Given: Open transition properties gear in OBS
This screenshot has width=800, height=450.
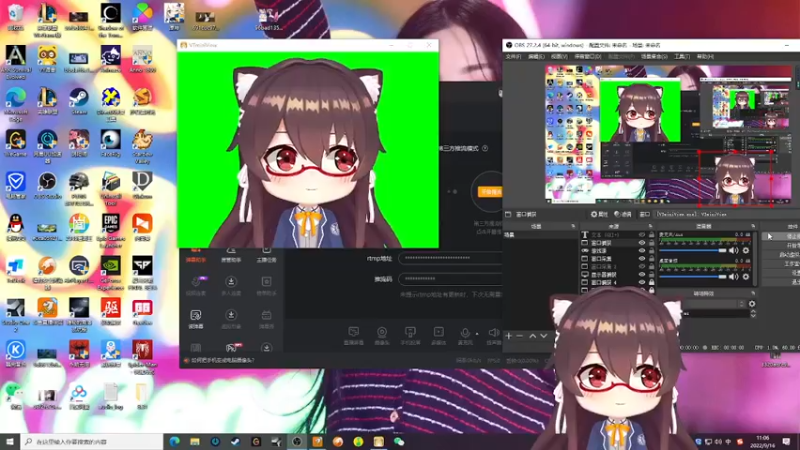Looking at the screenshot, I should 752,304.
